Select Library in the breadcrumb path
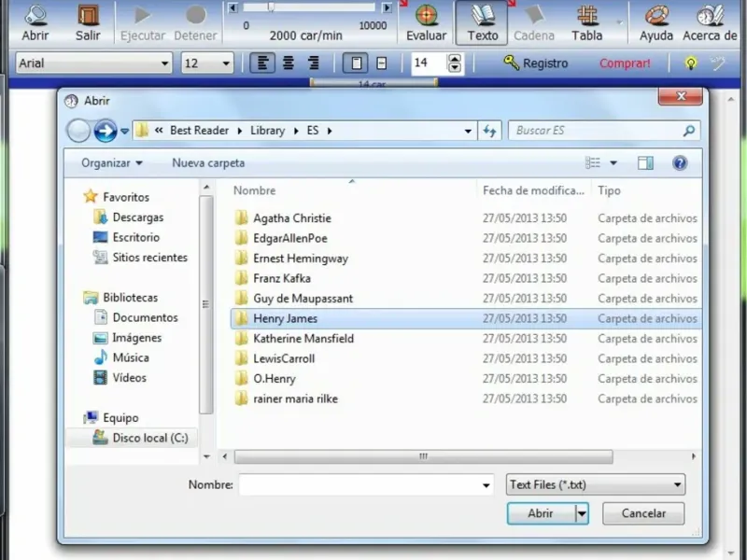This screenshot has height=560, width=747. 267,131
